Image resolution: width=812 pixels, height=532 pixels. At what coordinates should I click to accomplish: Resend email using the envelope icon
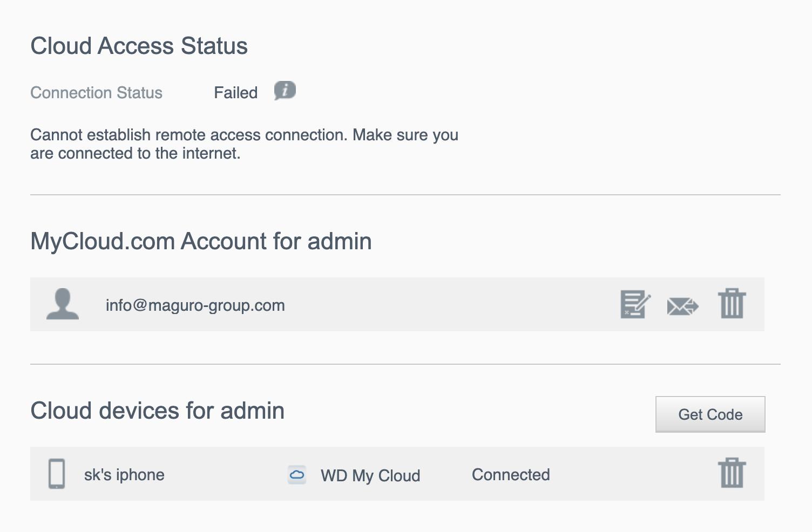[682, 306]
